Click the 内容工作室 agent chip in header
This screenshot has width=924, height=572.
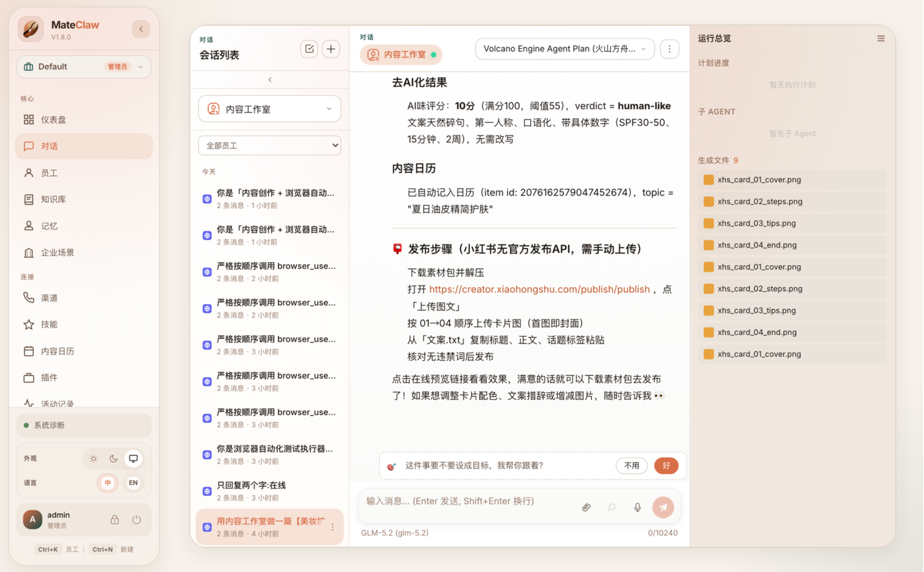point(401,55)
